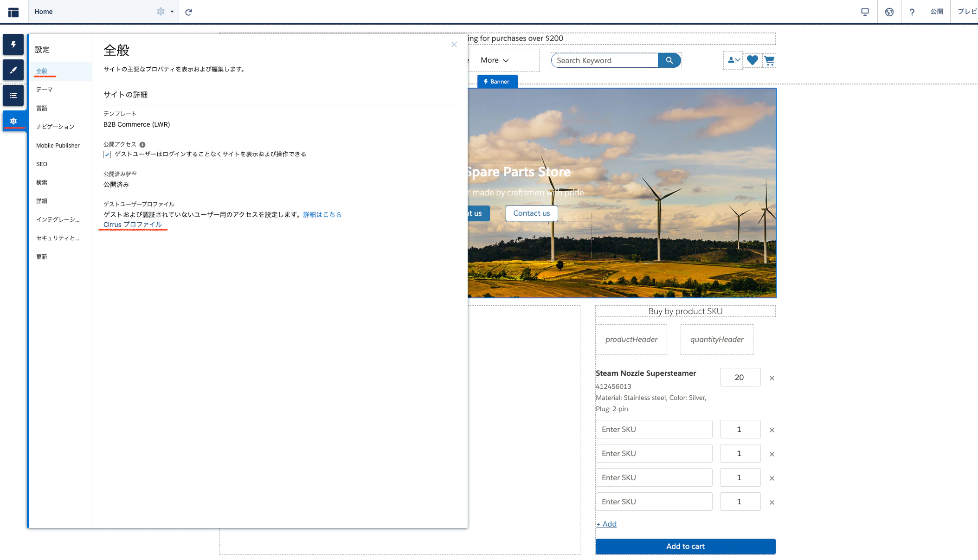Open the Page Structure list panel
This screenshot has width=978, height=560.
click(13, 96)
